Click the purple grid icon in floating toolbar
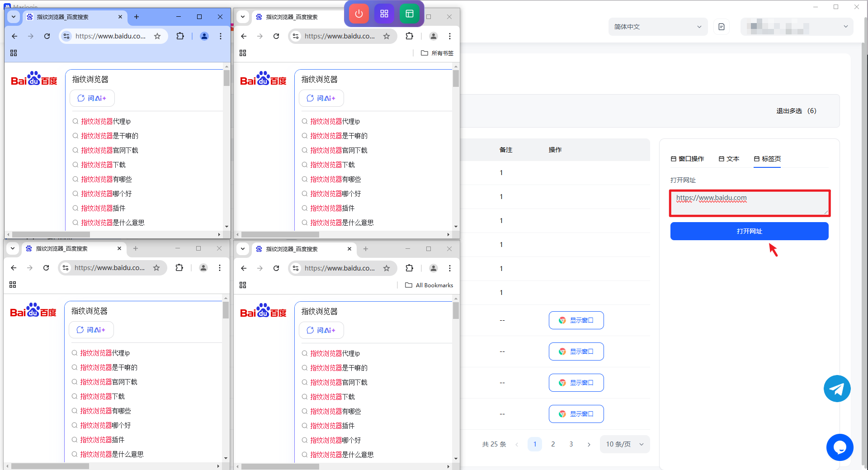 click(x=384, y=14)
